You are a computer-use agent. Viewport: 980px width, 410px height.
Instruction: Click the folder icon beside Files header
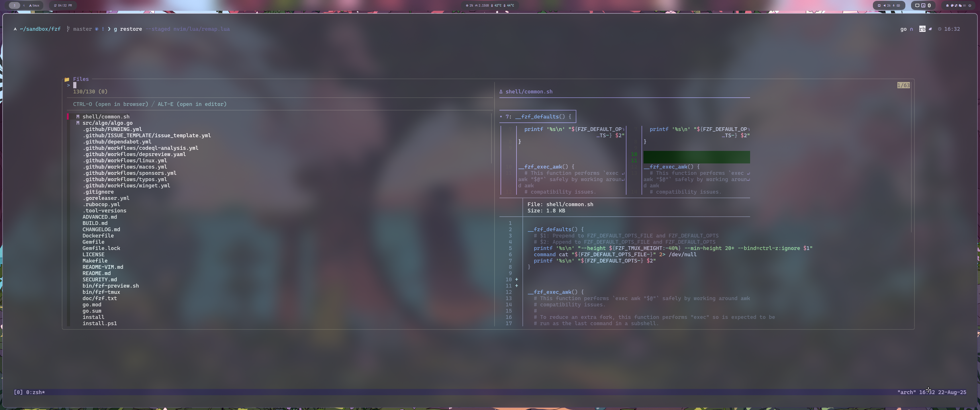pos(67,79)
